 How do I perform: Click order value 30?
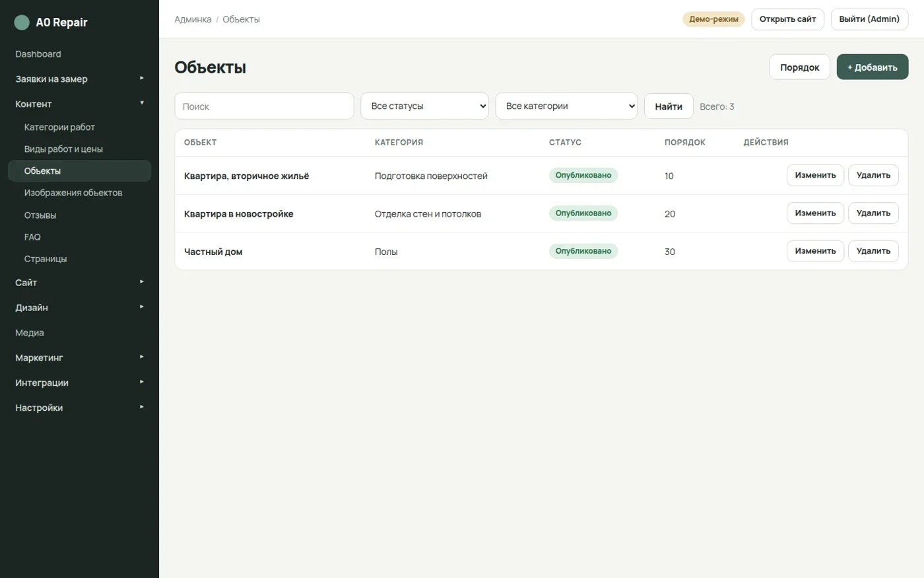(x=670, y=252)
